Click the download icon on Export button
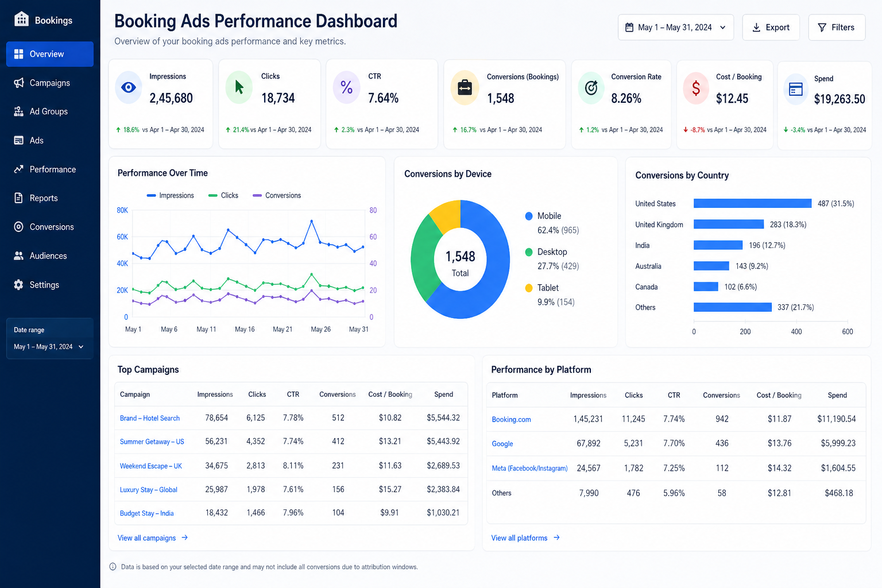Screen dimensions: 882x588 point(756,28)
